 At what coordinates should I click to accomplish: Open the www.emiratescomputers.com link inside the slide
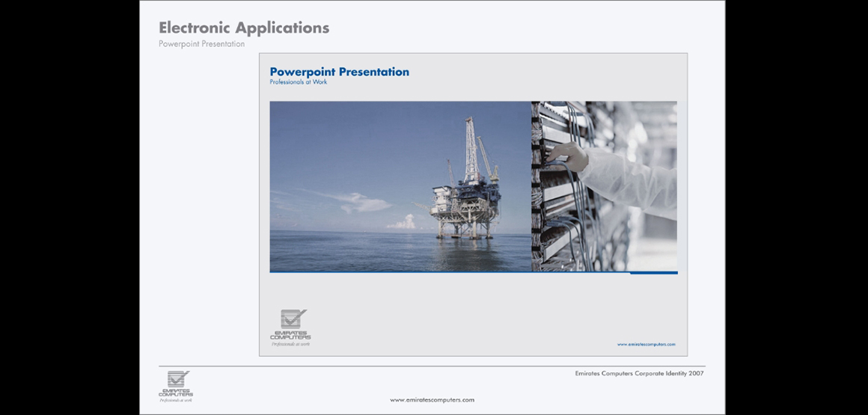646,345
